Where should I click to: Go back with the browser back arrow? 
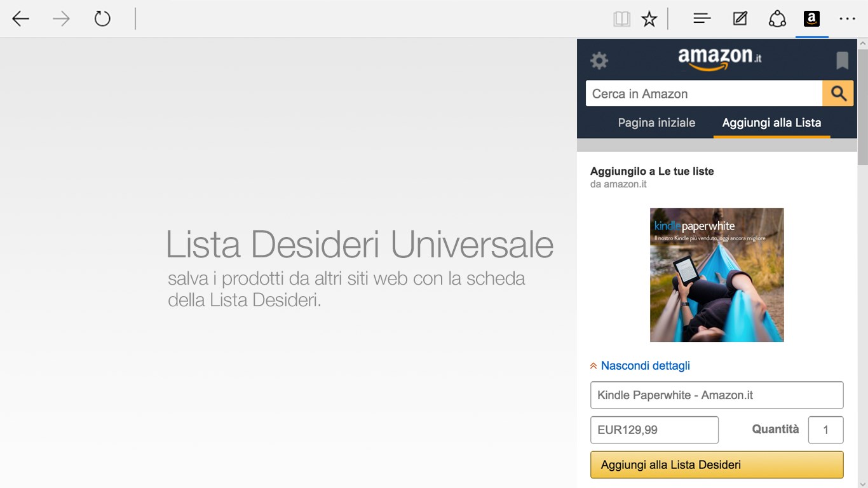(20, 19)
